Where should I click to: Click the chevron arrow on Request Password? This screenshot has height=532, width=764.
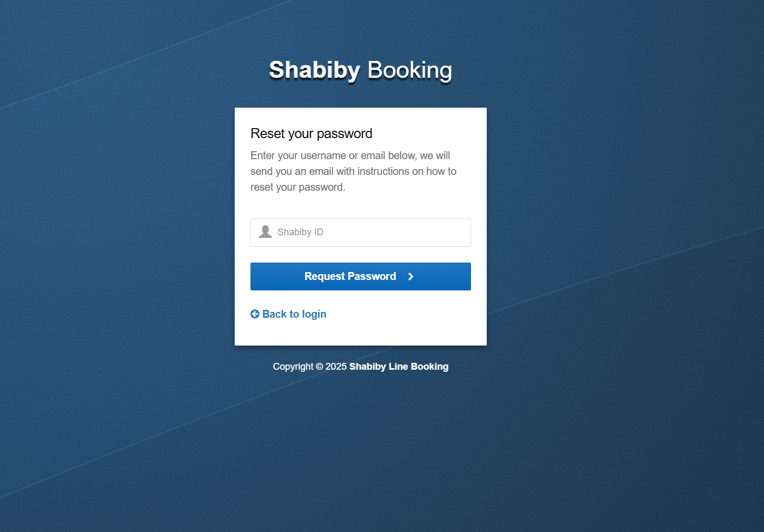pos(411,276)
